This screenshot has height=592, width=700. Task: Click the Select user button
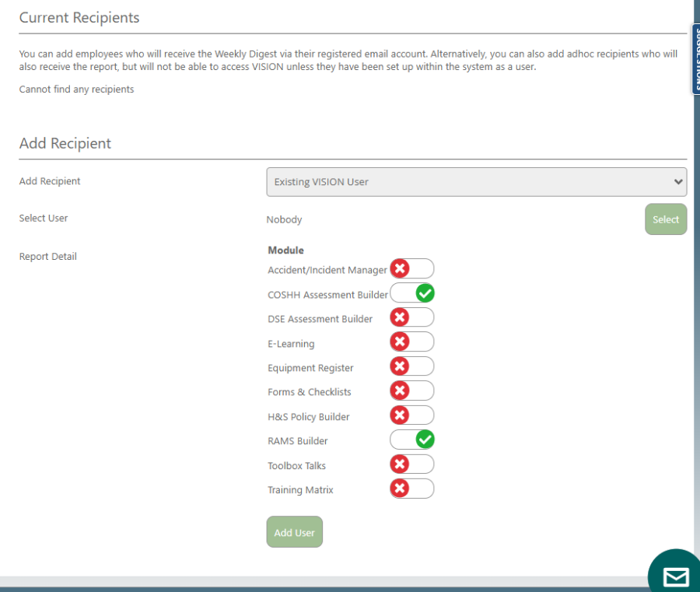(x=666, y=219)
